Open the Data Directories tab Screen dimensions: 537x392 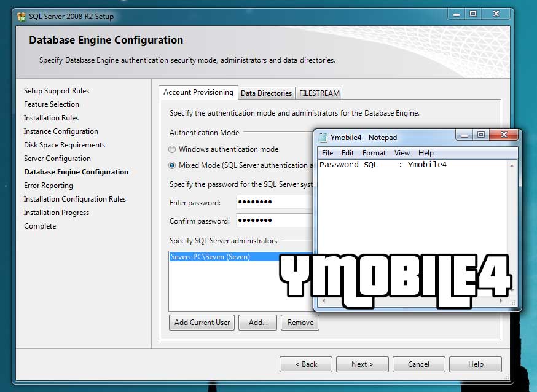267,93
